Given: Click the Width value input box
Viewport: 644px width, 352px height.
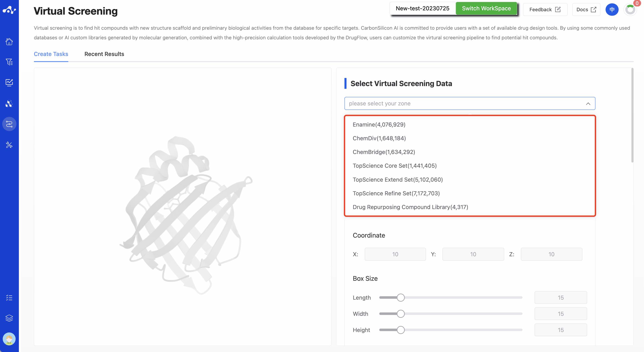Looking at the screenshot, I should (560, 314).
